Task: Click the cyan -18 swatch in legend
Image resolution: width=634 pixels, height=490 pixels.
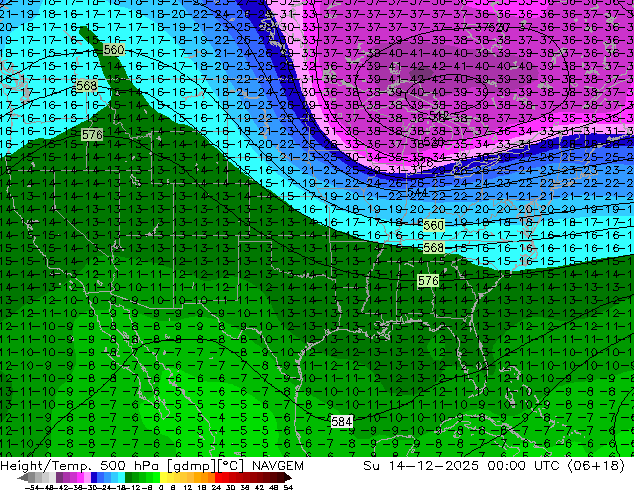Action: 122,477
